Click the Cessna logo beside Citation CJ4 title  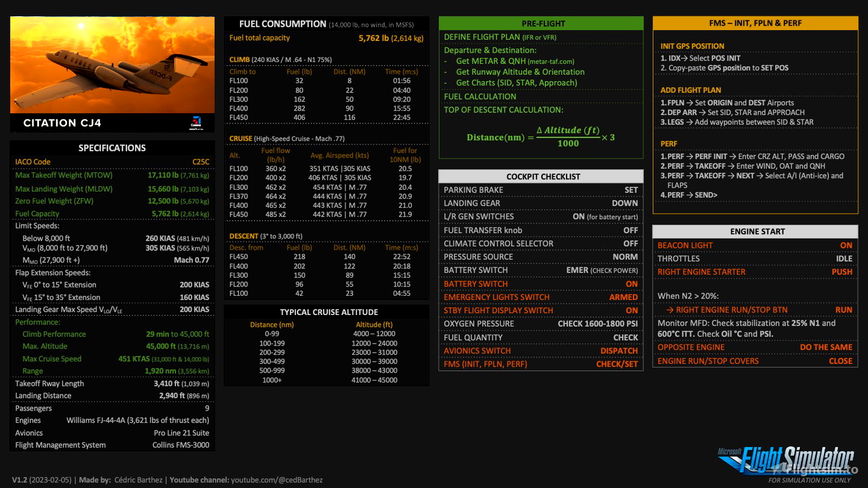click(x=196, y=123)
